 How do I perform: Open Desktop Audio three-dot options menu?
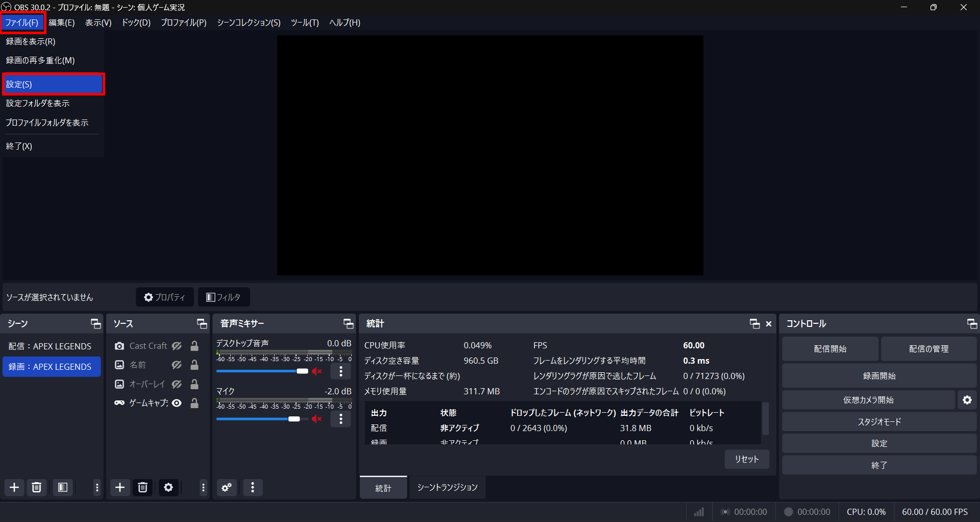pos(341,371)
